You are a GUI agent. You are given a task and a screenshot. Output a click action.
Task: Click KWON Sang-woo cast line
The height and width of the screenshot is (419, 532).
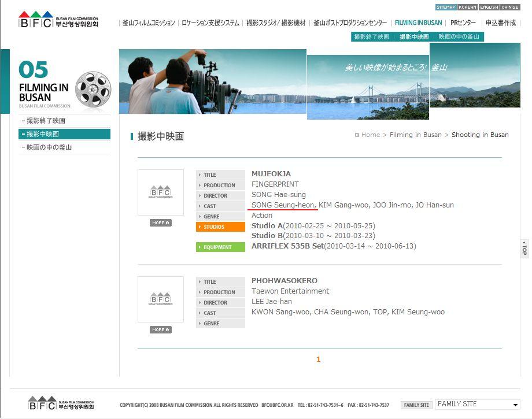tap(348, 312)
